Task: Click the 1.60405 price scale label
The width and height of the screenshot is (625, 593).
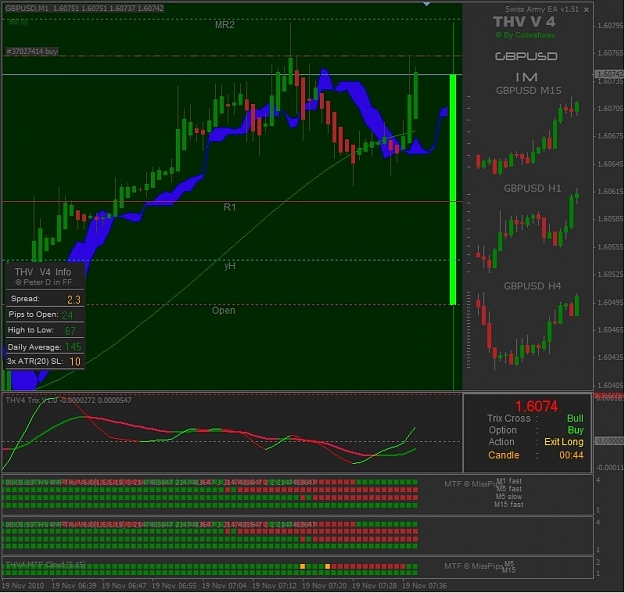Action: point(610,385)
